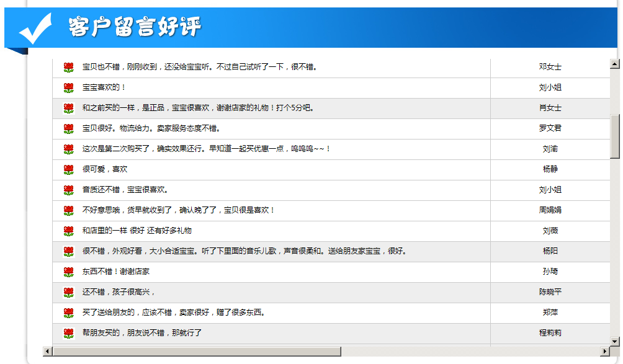Select 杨阳's review about 外观好看
623x364 pixels.
244,251
